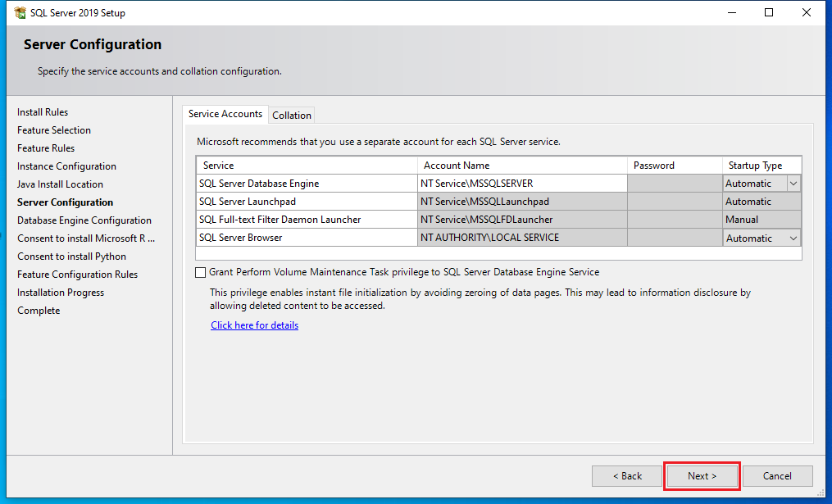Select the SQL Server Browser service row

[x=307, y=238]
